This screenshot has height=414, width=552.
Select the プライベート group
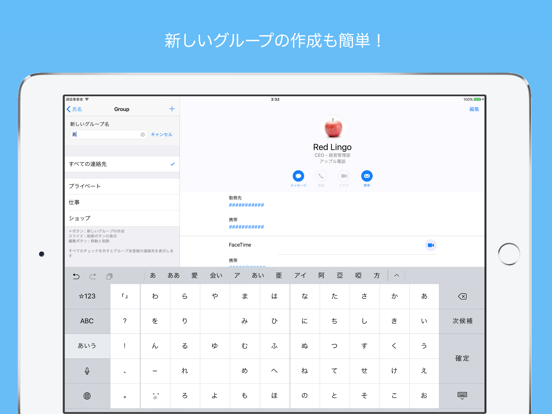pos(122,186)
